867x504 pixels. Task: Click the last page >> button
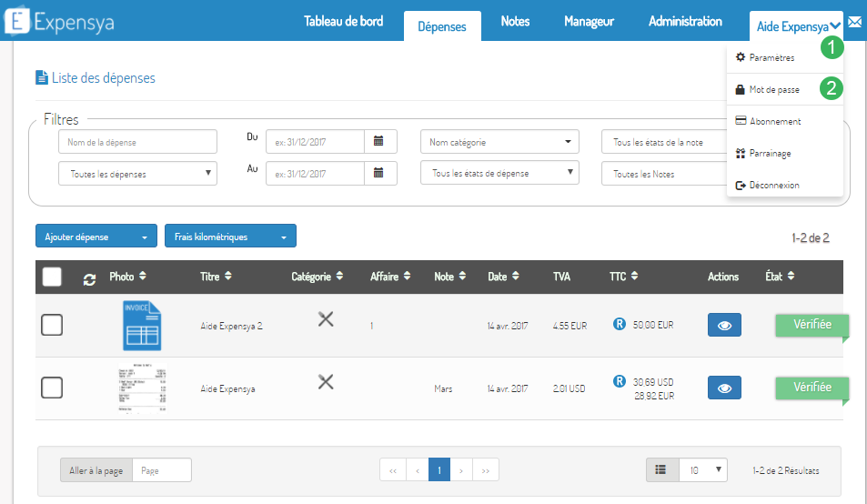pos(486,469)
